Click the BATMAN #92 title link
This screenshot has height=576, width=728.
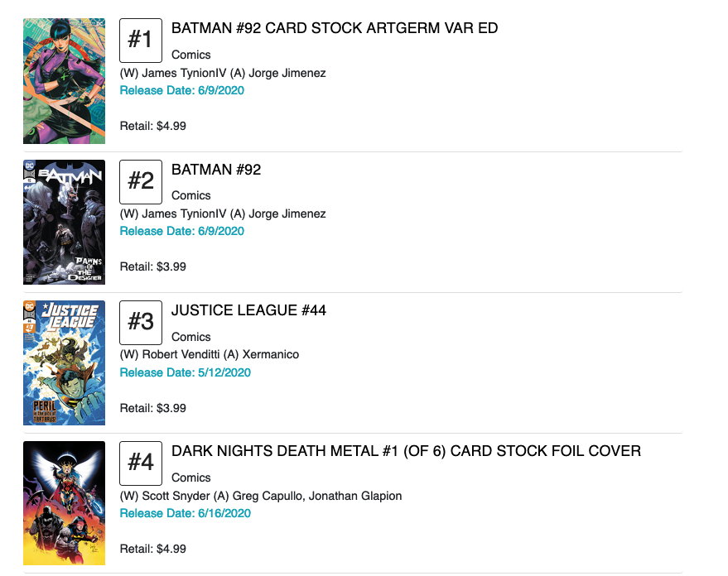216,170
